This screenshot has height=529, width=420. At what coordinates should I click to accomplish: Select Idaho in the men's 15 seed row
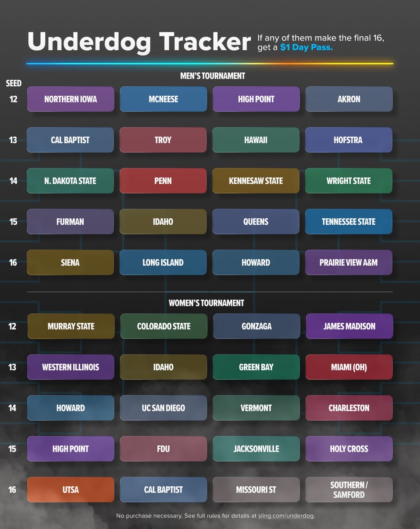tap(163, 222)
